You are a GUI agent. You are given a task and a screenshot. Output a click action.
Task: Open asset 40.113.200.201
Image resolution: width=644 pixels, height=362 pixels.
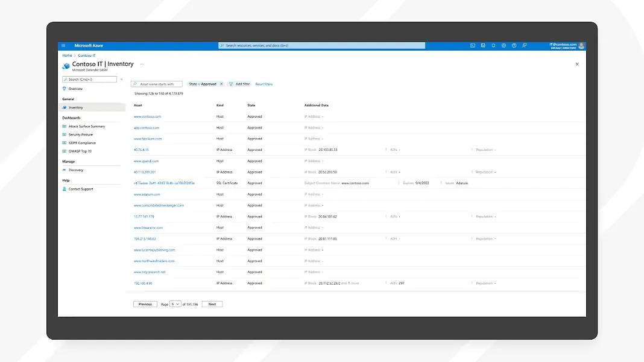click(x=144, y=172)
